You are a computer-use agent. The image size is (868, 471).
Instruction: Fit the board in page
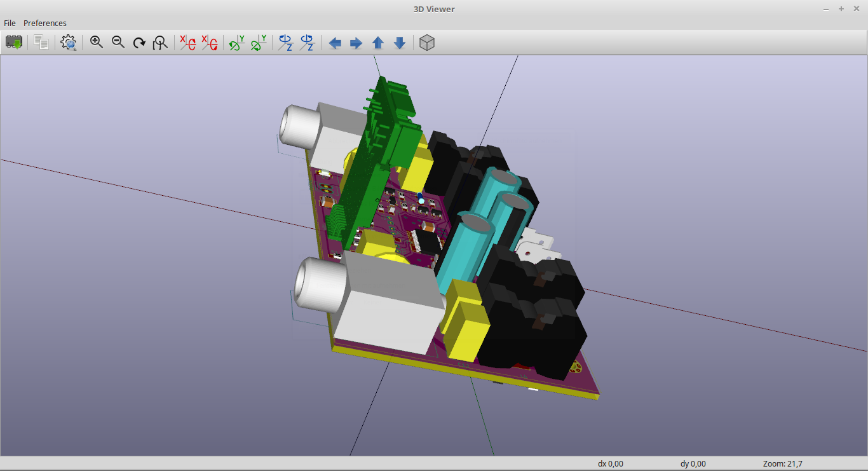coord(161,43)
